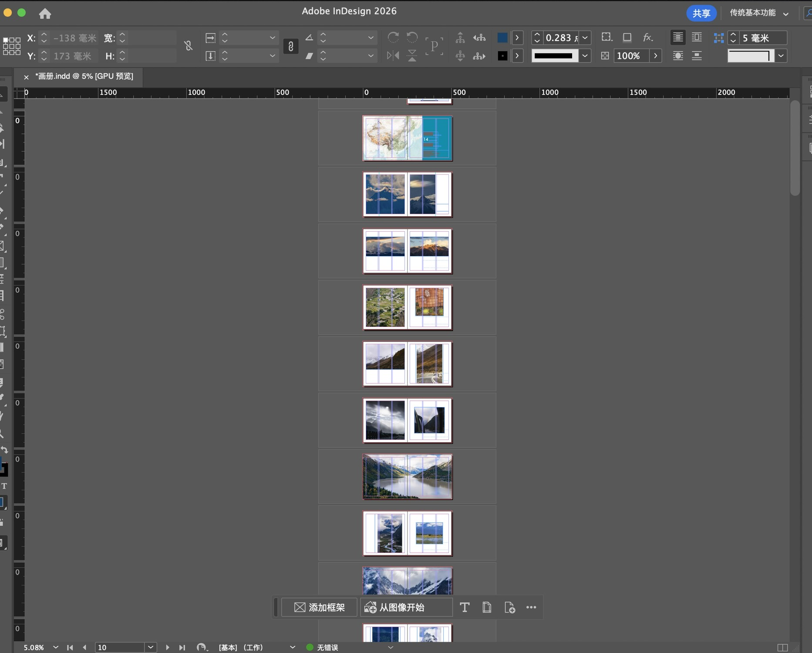Click the flip horizontal icon
The image size is (812, 653).
pyautogui.click(x=393, y=56)
